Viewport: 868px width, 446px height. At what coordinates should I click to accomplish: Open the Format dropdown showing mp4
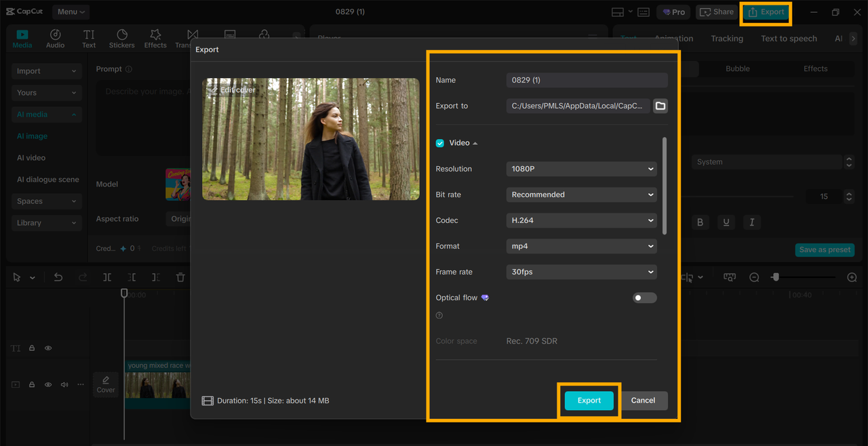pos(582,246)
